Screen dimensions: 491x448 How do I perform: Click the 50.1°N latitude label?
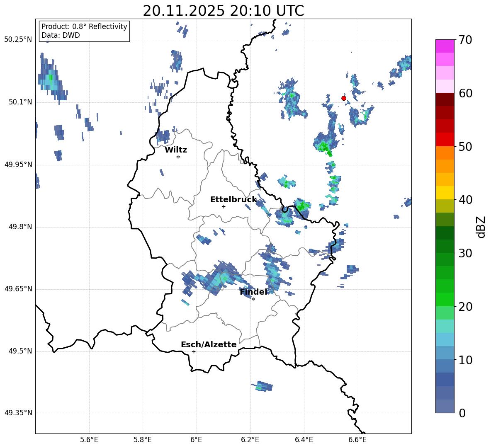[20, 102]
